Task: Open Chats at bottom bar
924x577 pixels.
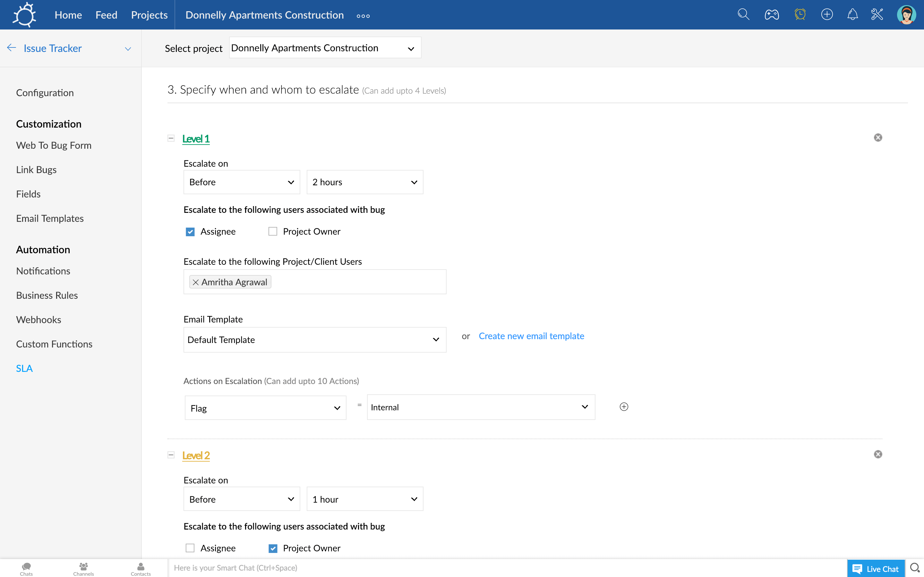Action: click(x=26, y=569)
